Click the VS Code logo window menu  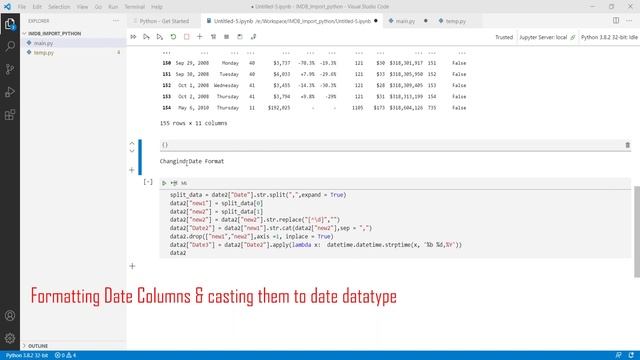(7, 7)
